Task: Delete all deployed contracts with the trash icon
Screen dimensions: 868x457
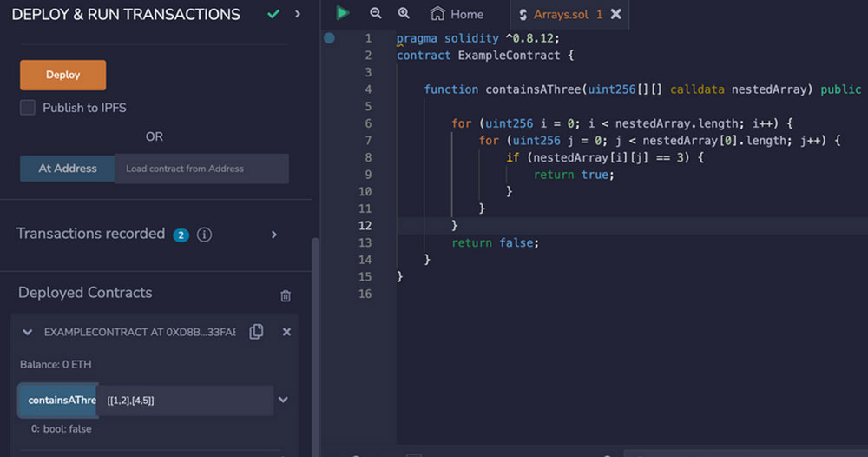Action: pyautogui.click(x=286, y=295)
